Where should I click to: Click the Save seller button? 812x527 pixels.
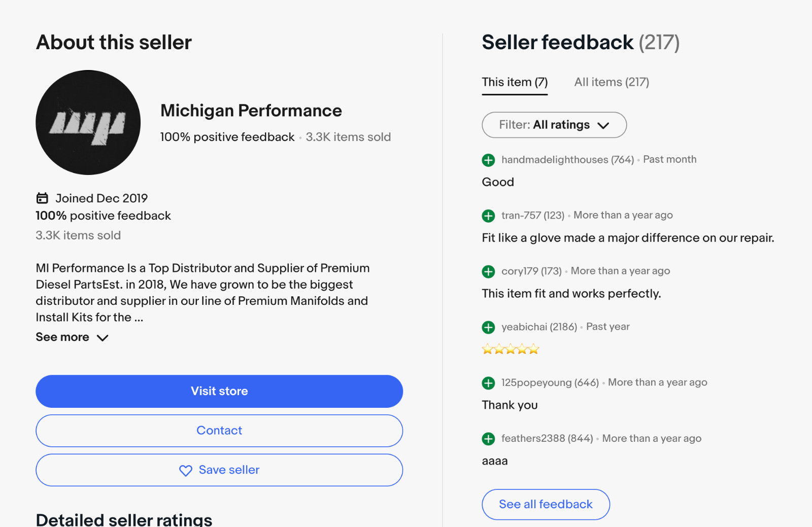(219, 470)
